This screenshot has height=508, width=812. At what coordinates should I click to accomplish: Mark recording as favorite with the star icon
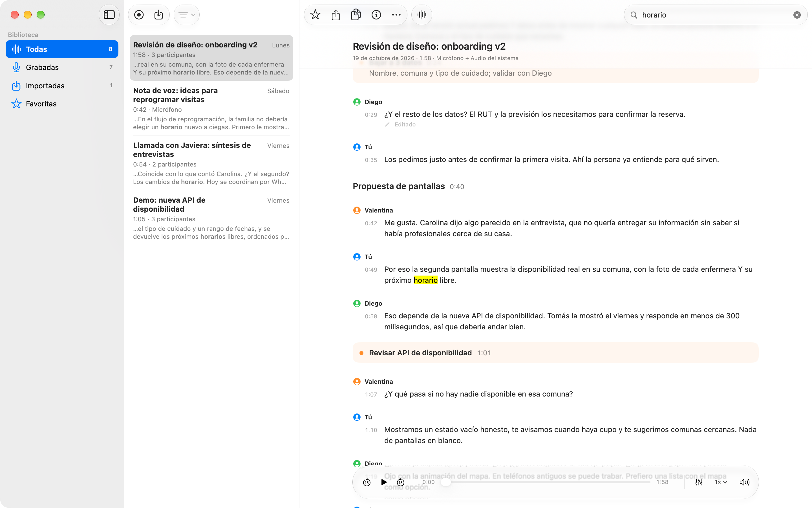tap(315, 15)
